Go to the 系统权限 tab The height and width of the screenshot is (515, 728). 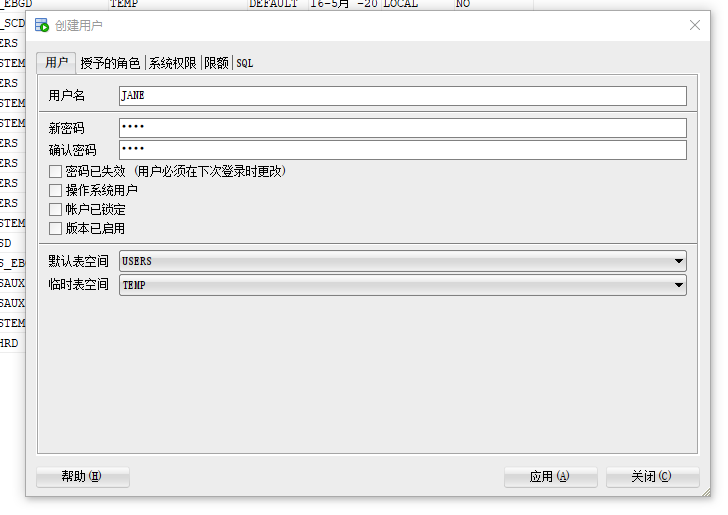(x=173, y=63)
